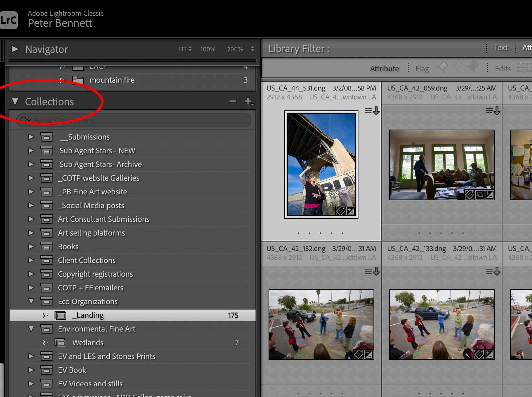Expand the Sub Agent Stars - NEW set
This screenshot has height=397, width=532.
pos(31,151)
